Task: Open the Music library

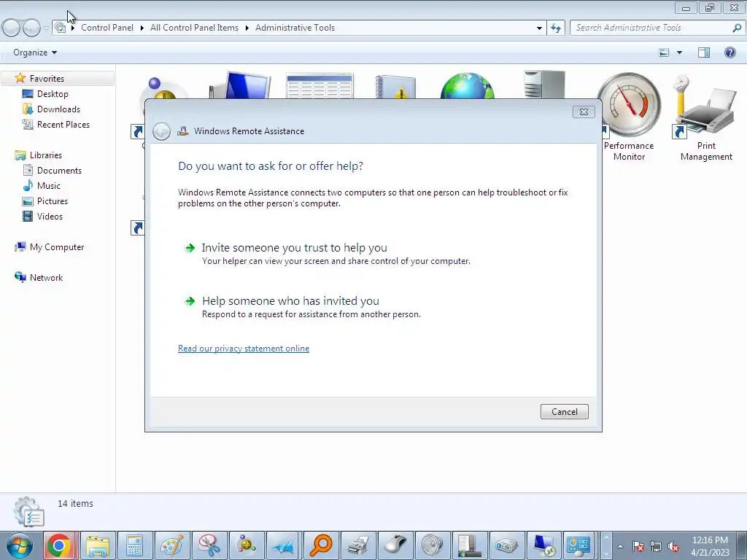Action: click(49, 186)
